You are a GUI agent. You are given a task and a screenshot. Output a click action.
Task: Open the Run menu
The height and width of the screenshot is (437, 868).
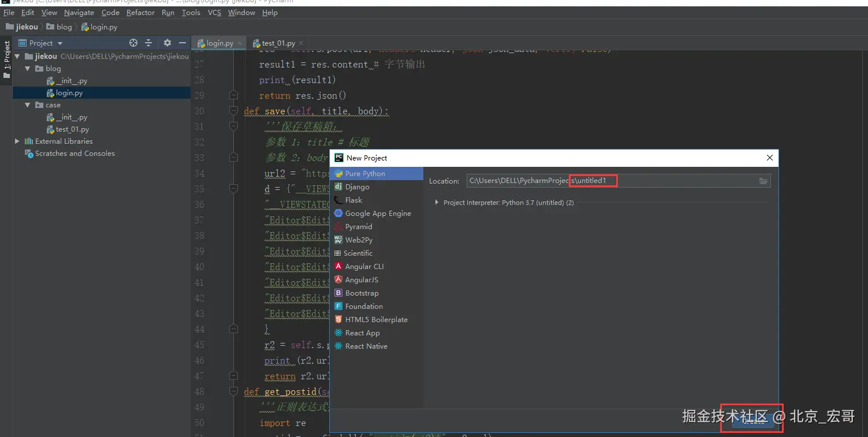(168, 13)
